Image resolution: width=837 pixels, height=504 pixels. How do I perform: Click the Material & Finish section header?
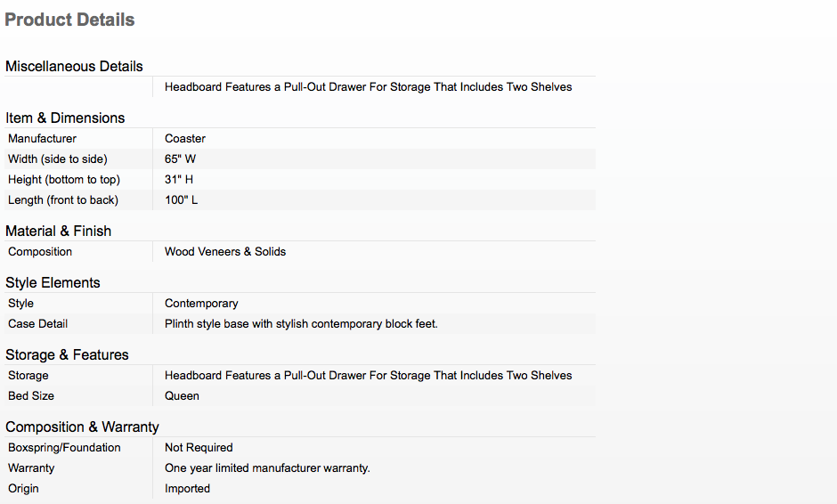click(x=58, y=232)
